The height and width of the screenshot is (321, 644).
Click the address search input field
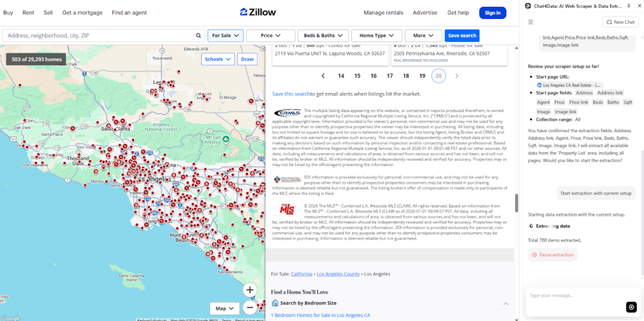pyautogui.click(x=101, y=36)
